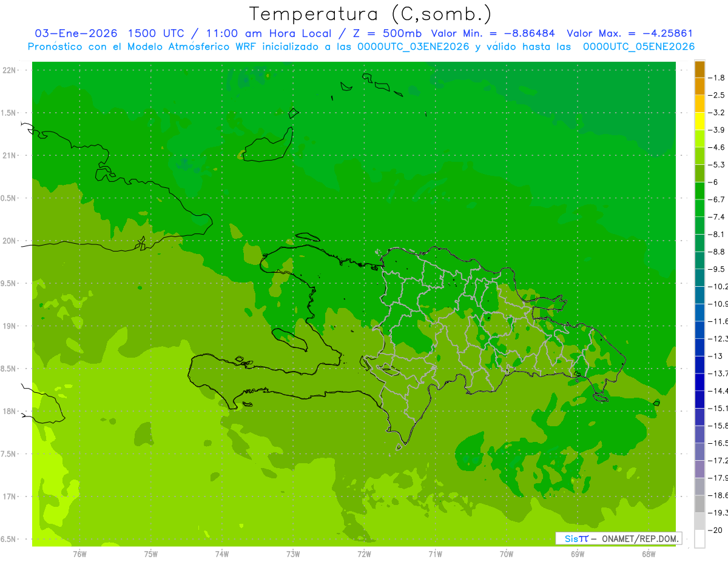Click the "-13" colorbar value
Screen dimensions: 728x562
[716, 356]
